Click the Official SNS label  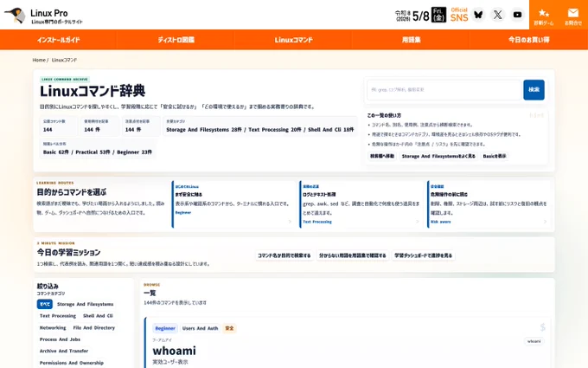point(459,15)
